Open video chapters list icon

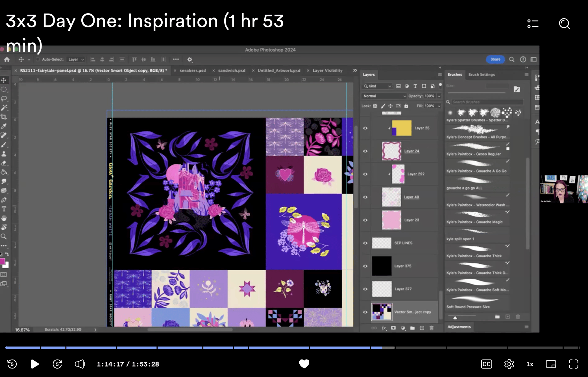(533, 23)
